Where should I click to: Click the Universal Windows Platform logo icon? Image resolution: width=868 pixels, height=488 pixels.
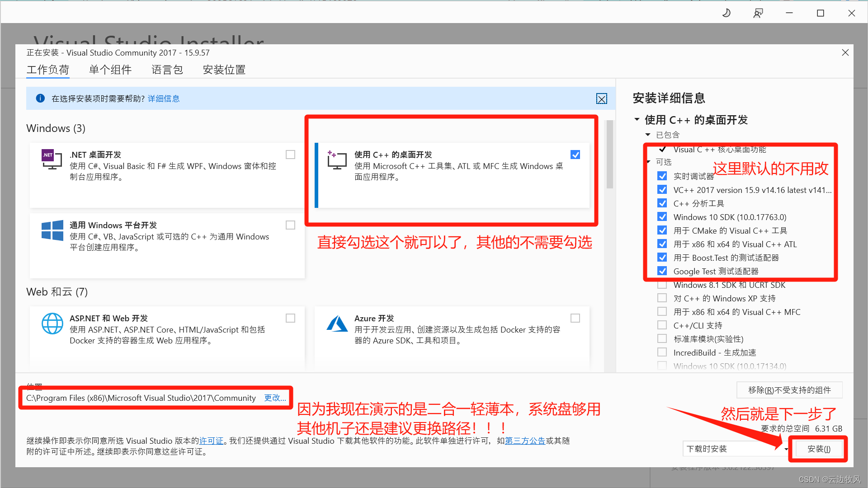click(x=52, y=230)
